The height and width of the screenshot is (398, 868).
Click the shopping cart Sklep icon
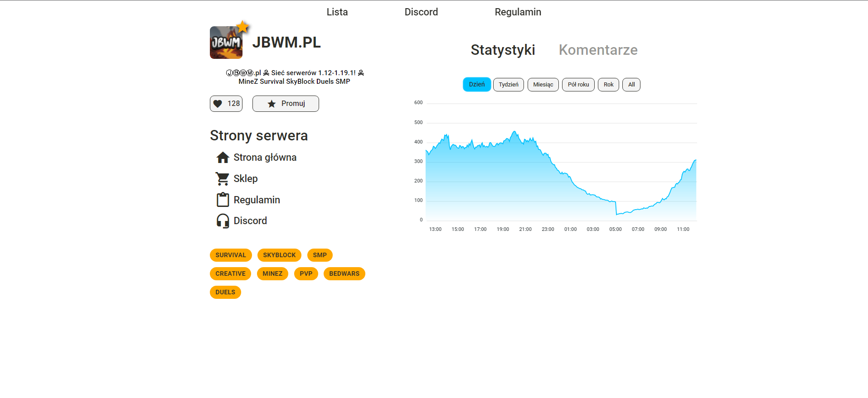(x=223, y=179)
